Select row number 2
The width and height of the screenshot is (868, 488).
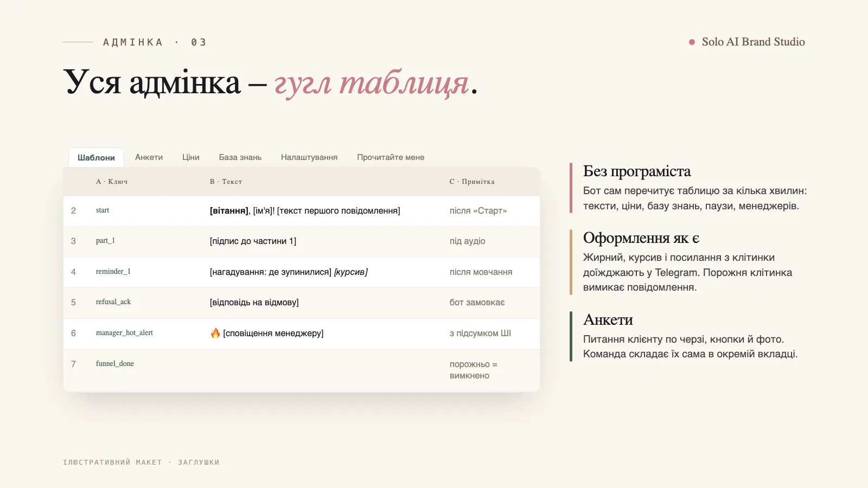coord(73,210)
